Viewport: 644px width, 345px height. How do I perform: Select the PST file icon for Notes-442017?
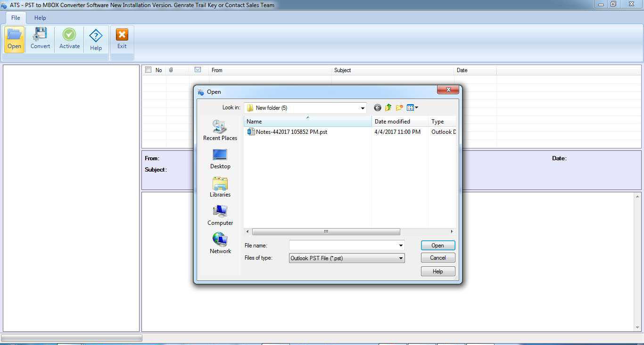(x=251, y=132)
